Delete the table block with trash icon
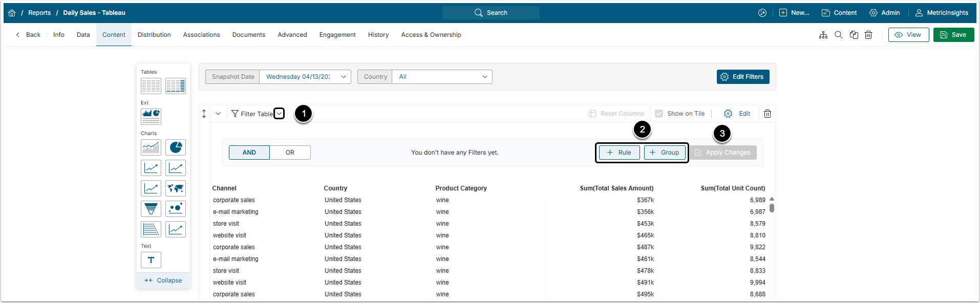The image size is (980, 303). (768, 114)
